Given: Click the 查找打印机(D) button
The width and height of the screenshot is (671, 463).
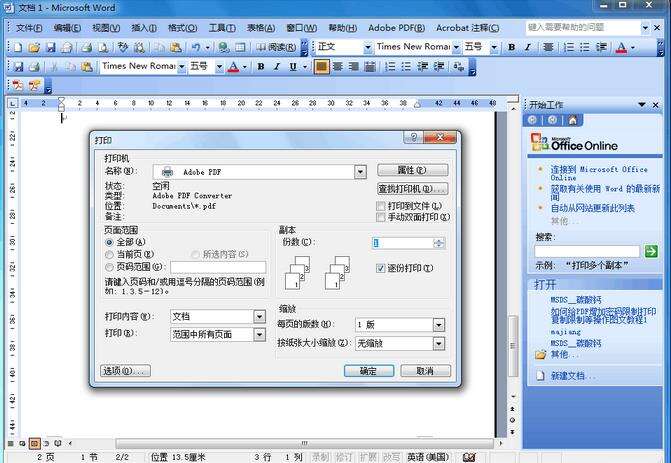Looking at the screenshot, I should [x=413, y=189].
